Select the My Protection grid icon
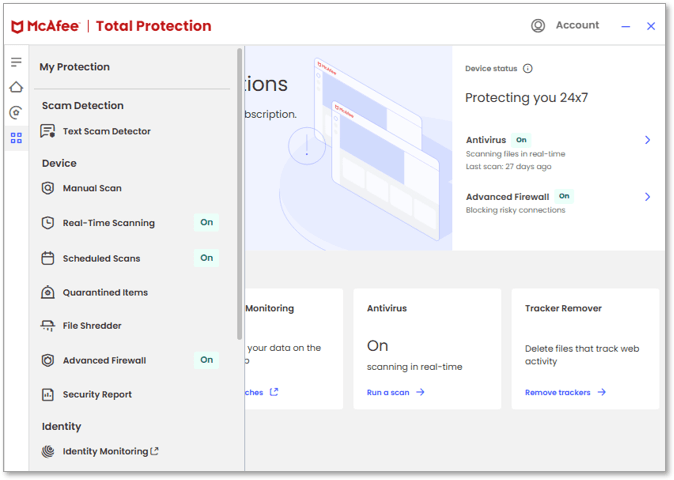This screenshot has width=674, height=480. pyautogui.click(x=16, y=138)
